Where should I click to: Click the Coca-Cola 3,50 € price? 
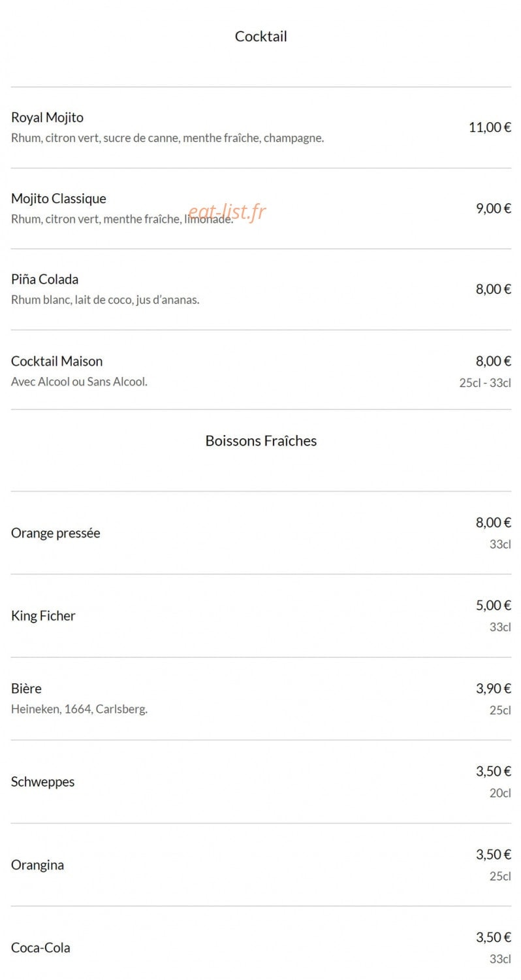[494, 938]
